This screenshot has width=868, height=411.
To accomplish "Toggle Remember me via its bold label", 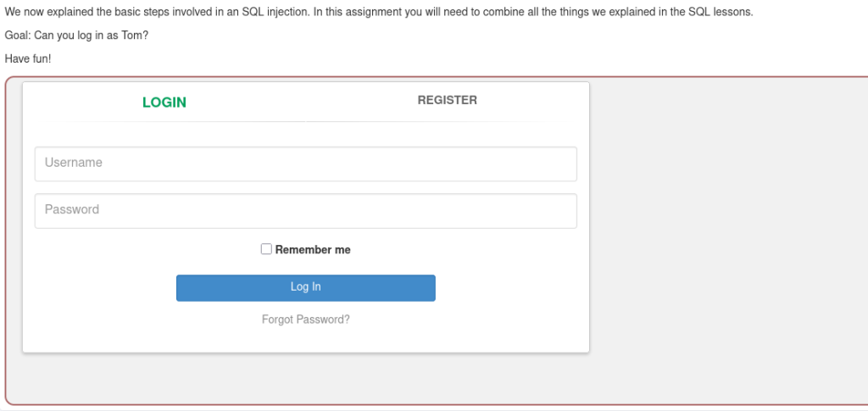I will pyautogui.click(x=313, y=249).
